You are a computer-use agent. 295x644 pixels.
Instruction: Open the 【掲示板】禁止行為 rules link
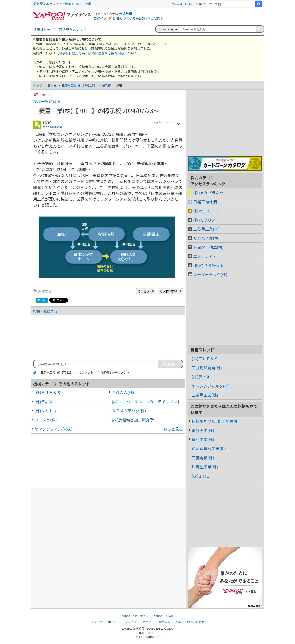(96, 53)
